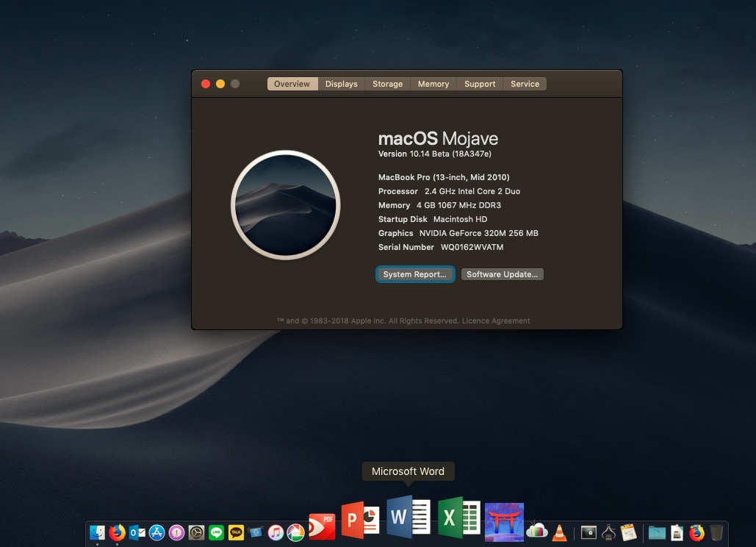
Task: Click the version text 10.14 Beta (18A347e)
Action: [450, 154]
